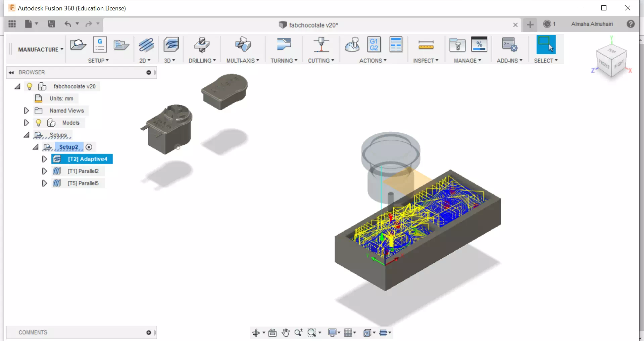The image size is (644, 341).
Task: Save the document with the floppy icon
Action: click(51, 24)
